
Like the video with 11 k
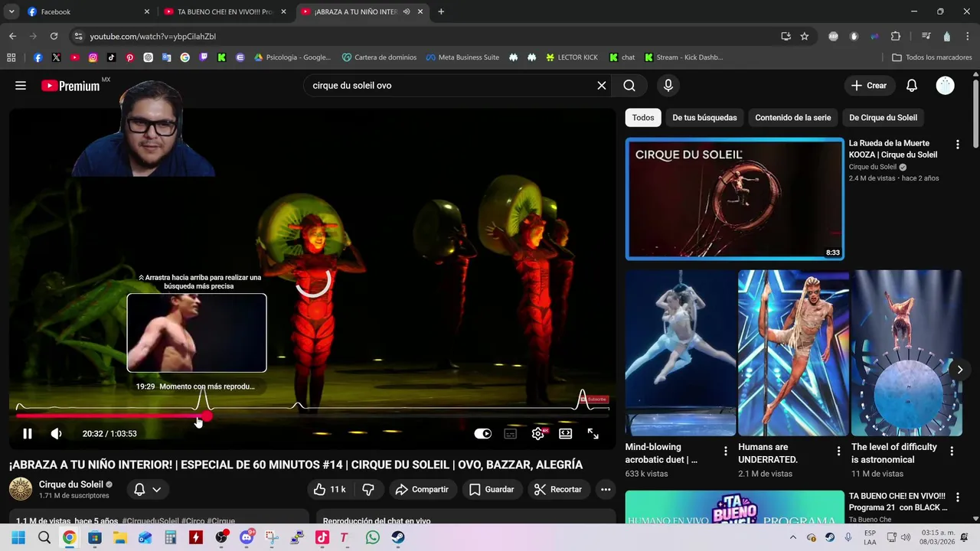click(x=329, y=490)
